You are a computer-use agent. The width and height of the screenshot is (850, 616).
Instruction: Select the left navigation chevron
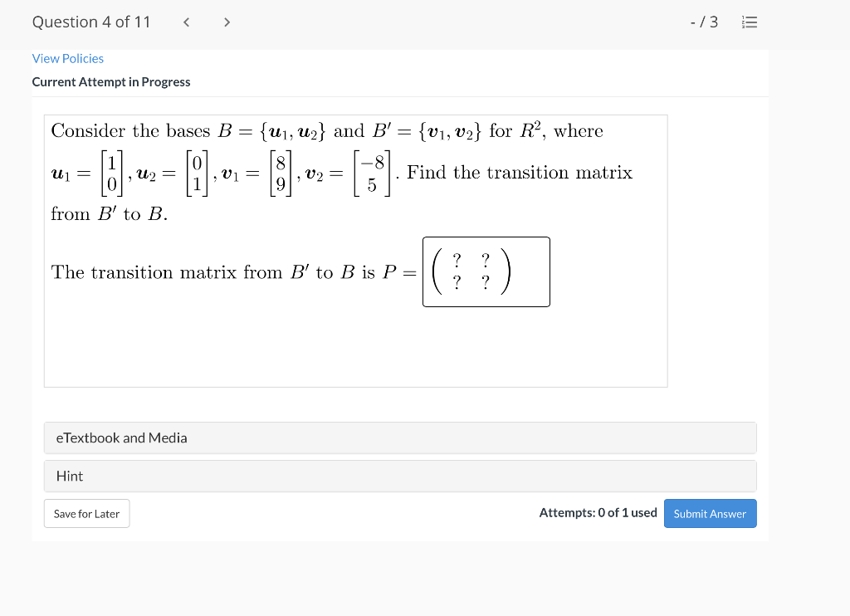point(186,22)
